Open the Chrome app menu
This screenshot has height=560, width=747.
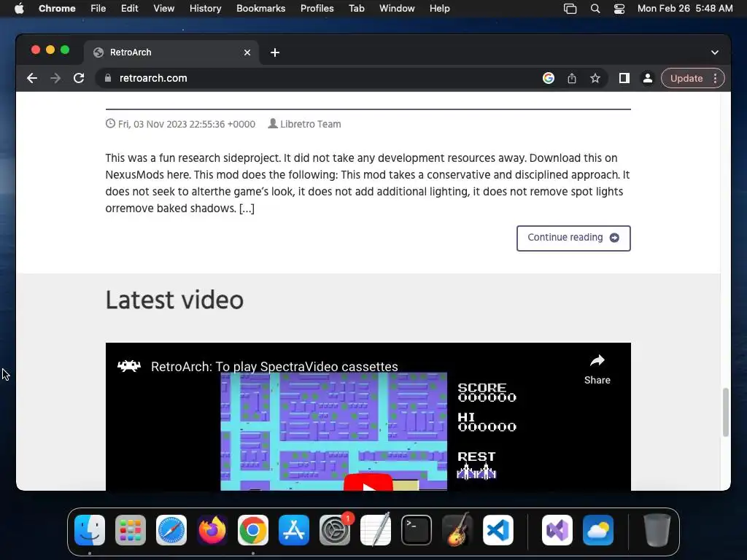coord(57,9)
